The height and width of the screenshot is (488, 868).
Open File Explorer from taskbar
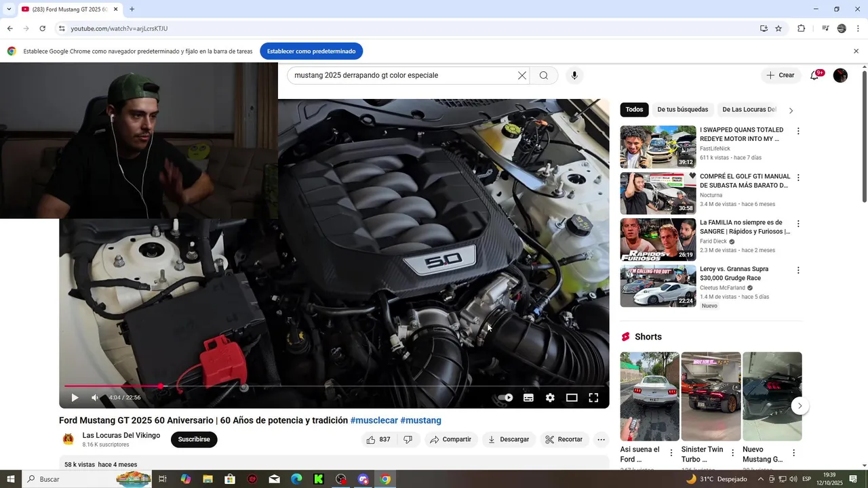[208, 479]
